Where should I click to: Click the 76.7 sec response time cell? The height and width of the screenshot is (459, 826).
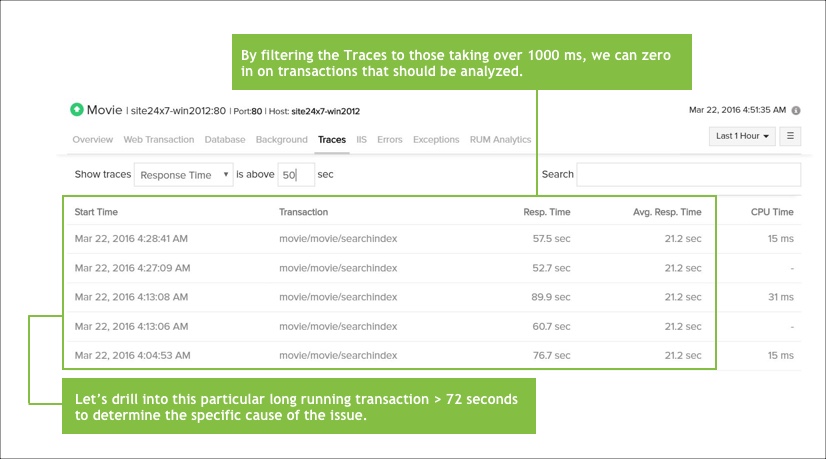coord(551,356)
